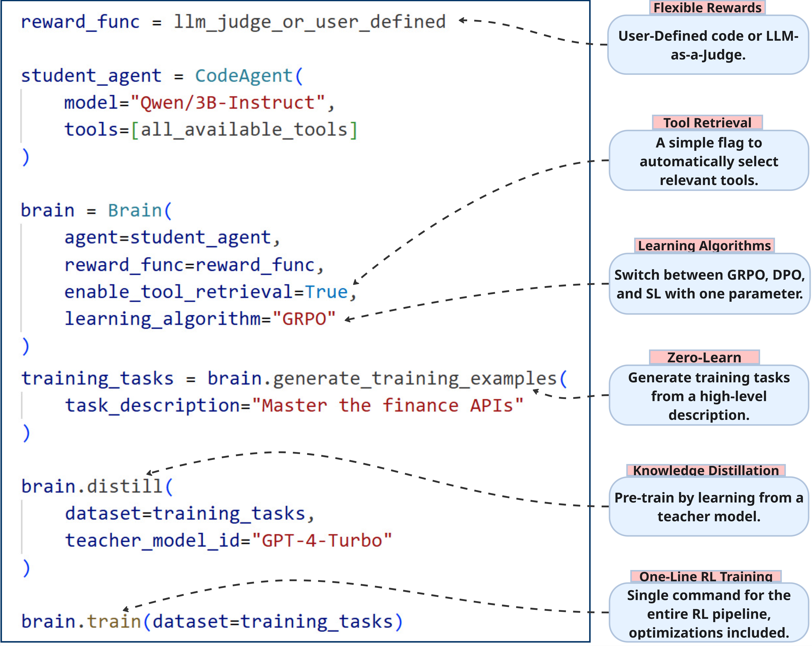This screenshot has width=812, height=646.
Task: Click the True value of enable_tool_retrieval
Action: [x=326, y=292]
